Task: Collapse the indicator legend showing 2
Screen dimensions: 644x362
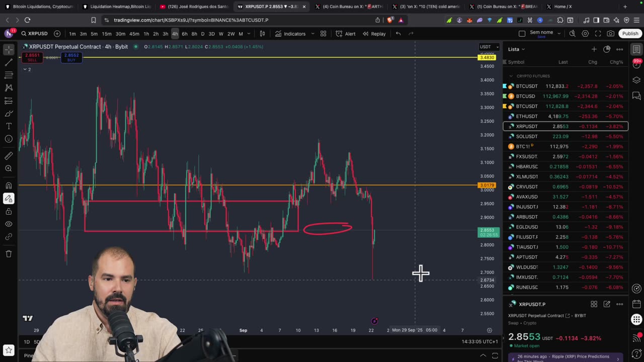Action: tap(27, 69)
